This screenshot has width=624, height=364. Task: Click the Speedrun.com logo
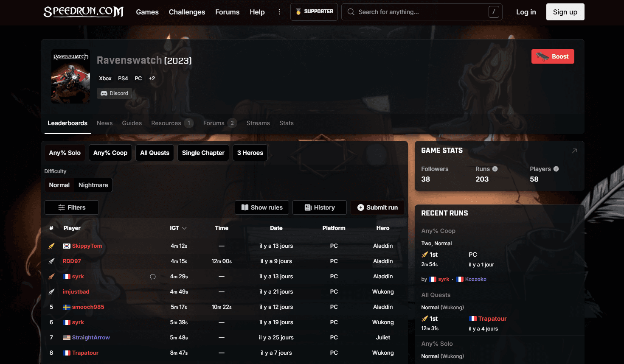[84, 12]
